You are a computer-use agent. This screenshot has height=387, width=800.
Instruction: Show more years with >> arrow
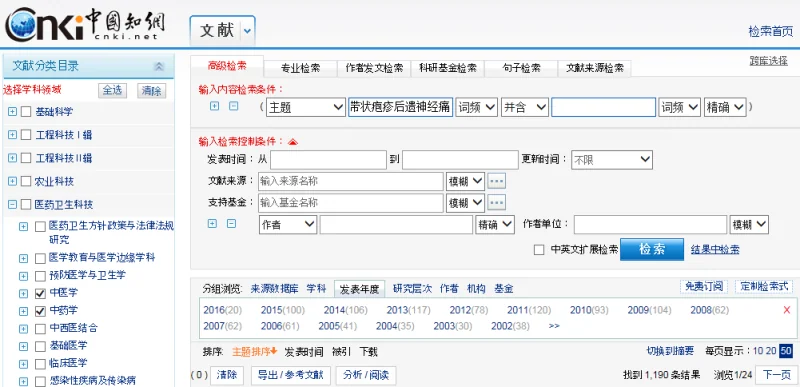click(554, 326)
